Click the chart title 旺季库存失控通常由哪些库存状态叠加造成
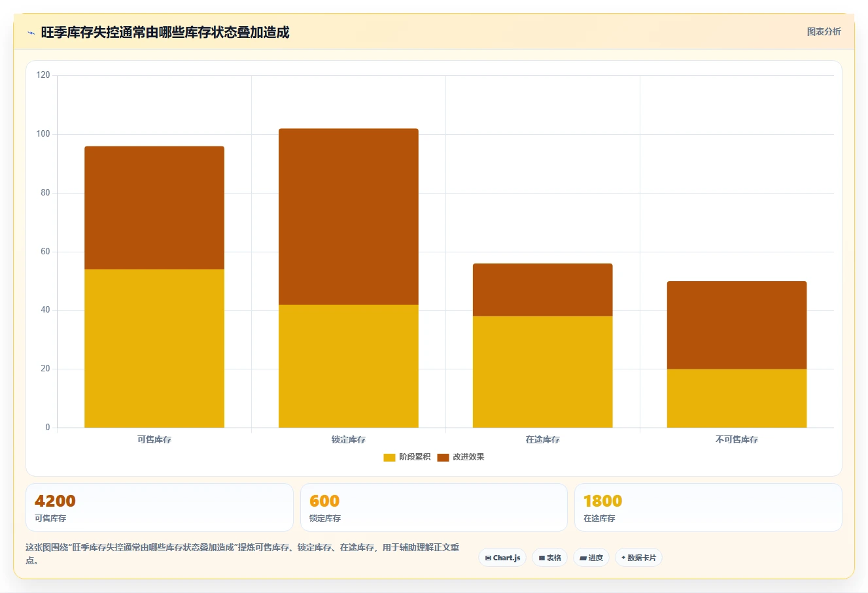Image resolution: width=868 pixels, height=593 pixels. 165,32
